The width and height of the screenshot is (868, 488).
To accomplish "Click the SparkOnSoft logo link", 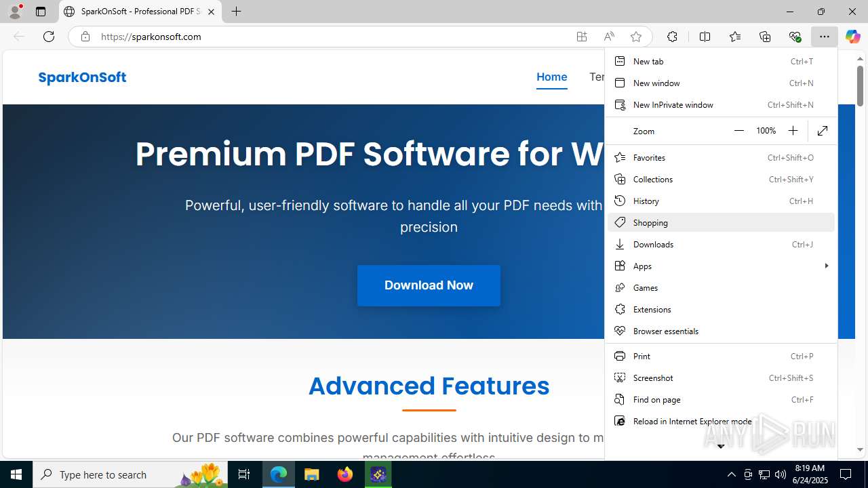I will tap(82, 77).
